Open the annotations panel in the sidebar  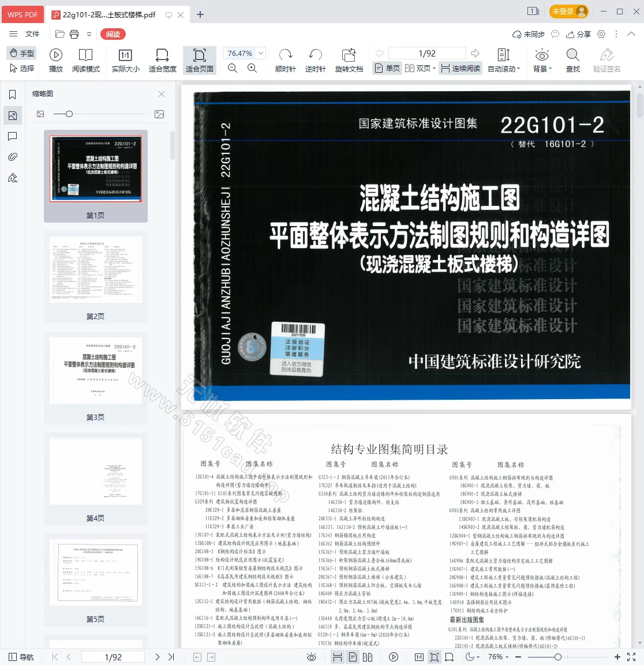[13, 136]
